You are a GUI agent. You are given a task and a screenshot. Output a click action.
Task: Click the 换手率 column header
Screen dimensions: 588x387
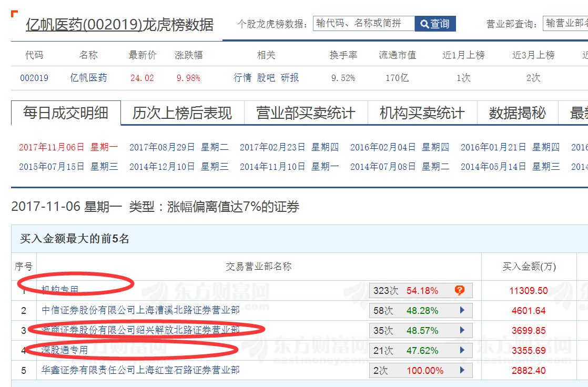(343, 55)
